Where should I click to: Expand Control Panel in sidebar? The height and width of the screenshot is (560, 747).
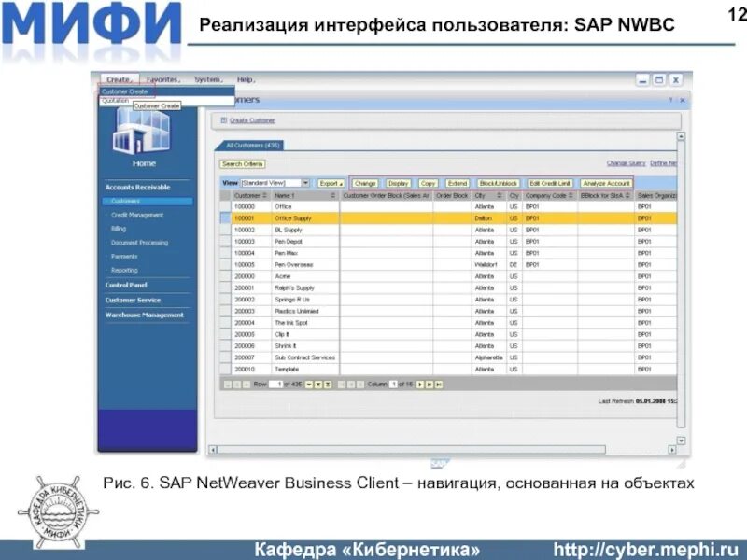click(126, 285)
